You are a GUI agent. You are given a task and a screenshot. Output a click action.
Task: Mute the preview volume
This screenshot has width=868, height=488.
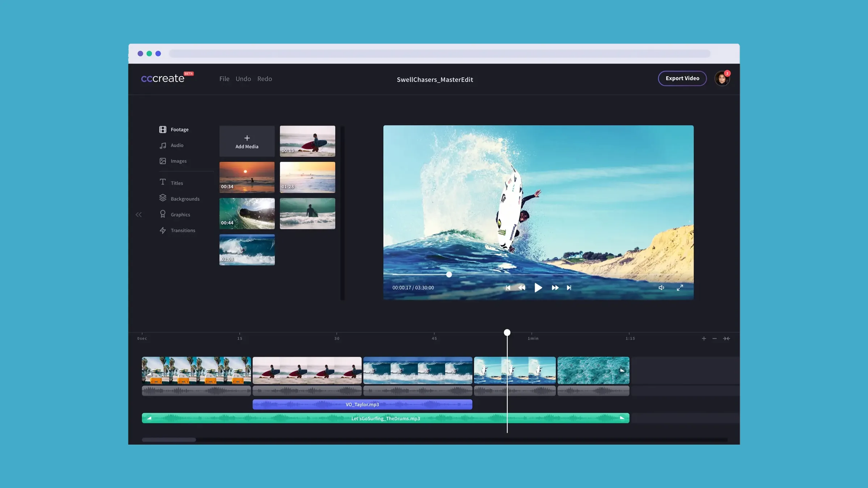tap(661, 288)
